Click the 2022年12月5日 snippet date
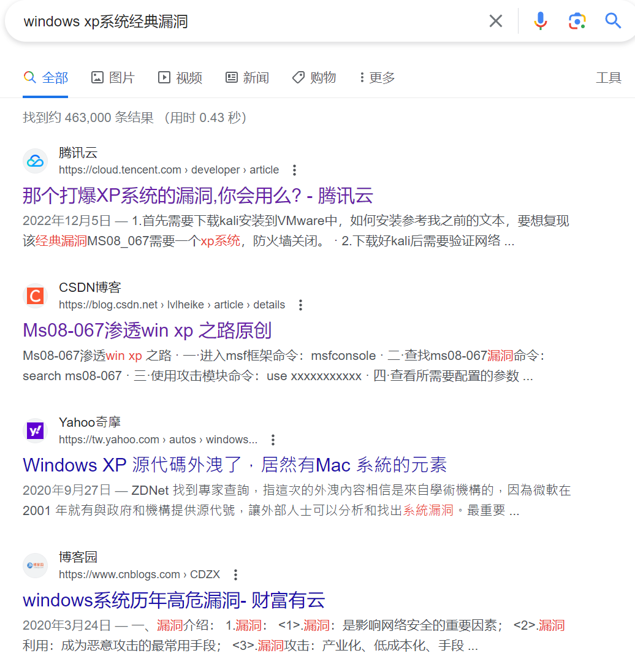This screenshot has width=635, height=672. (66, 221)
